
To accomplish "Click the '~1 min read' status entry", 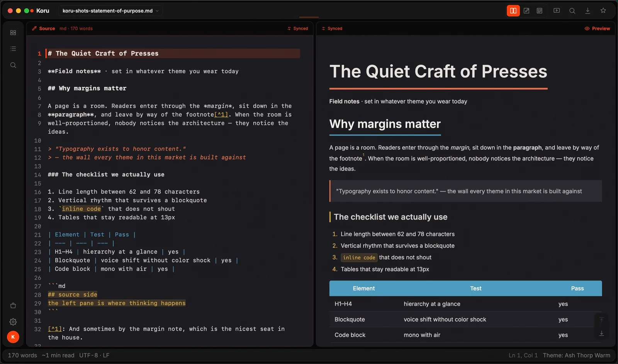I will 58,355.
